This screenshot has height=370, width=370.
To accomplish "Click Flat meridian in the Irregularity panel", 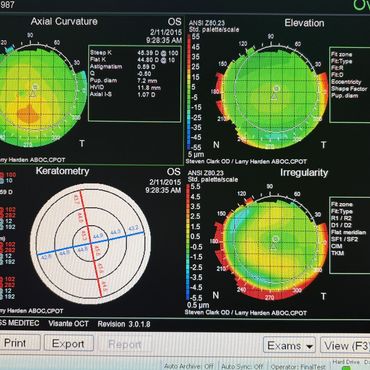I will tap(348, 232).
